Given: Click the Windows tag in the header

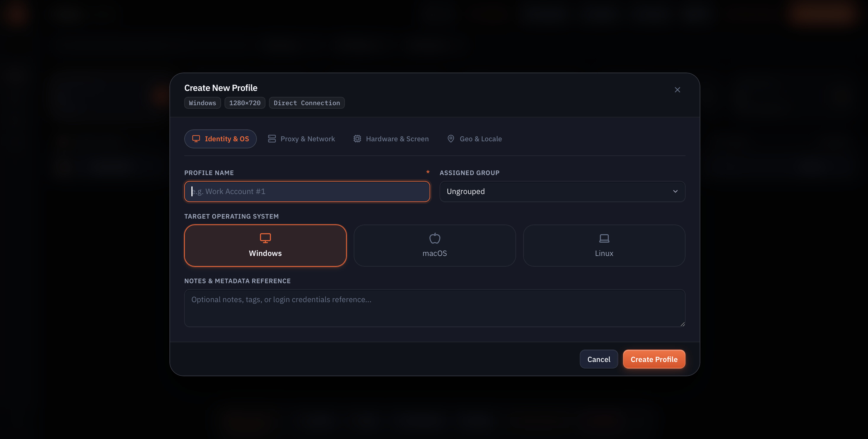Looking at the screenshot, I should (202, 103).
